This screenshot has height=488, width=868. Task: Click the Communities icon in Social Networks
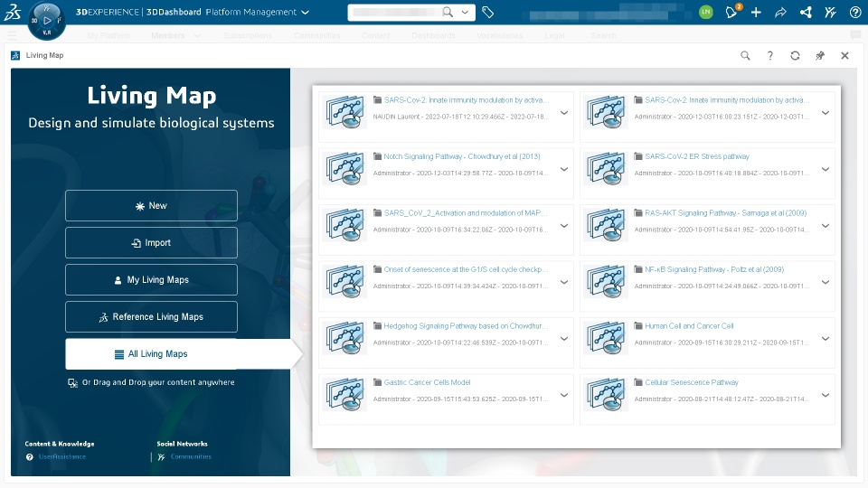161,457
